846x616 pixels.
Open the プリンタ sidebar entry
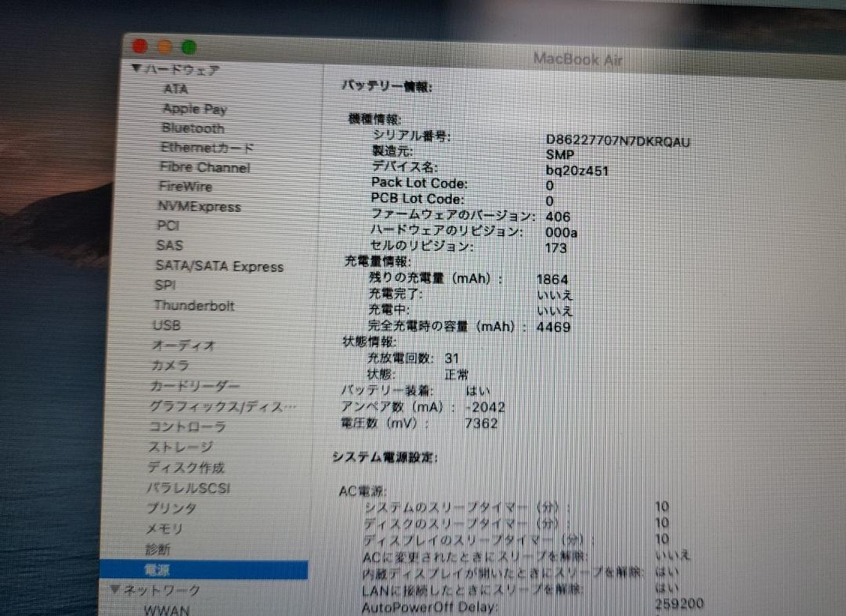coord(172,508)
